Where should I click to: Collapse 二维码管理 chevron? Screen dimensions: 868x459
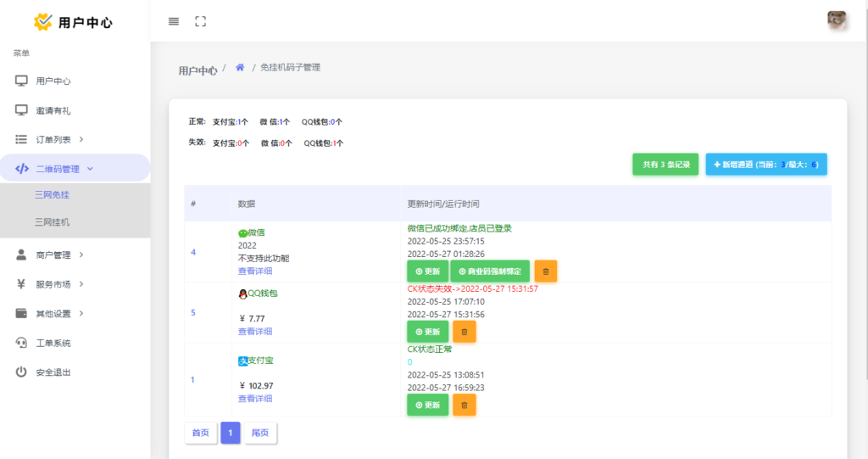click(x=90, y=169)
